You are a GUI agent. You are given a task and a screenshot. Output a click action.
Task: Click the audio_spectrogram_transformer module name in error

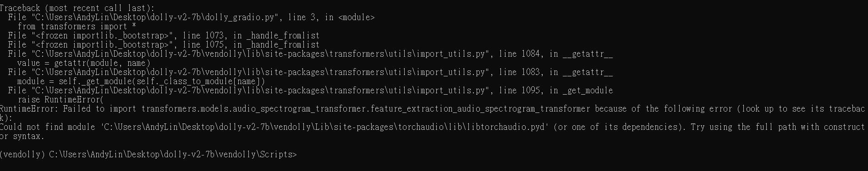click(366, 109)
